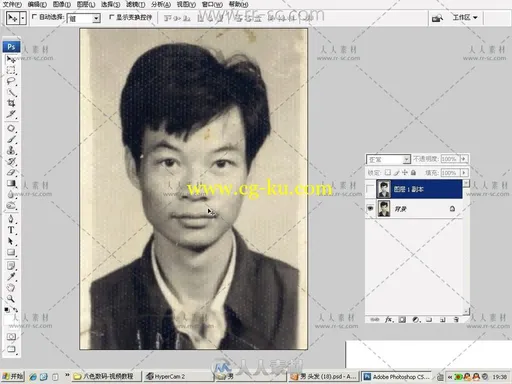Create a new layer

443,320
